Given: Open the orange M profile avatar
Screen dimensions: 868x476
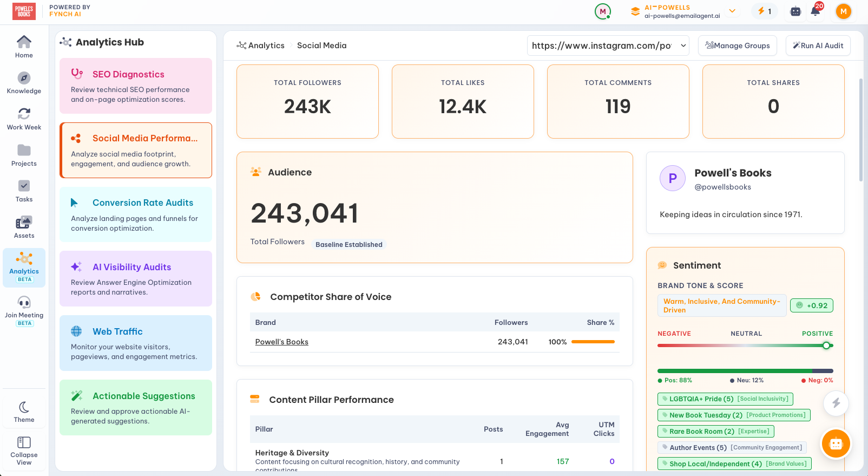Looking at the screenshot, I should (843, 11).
